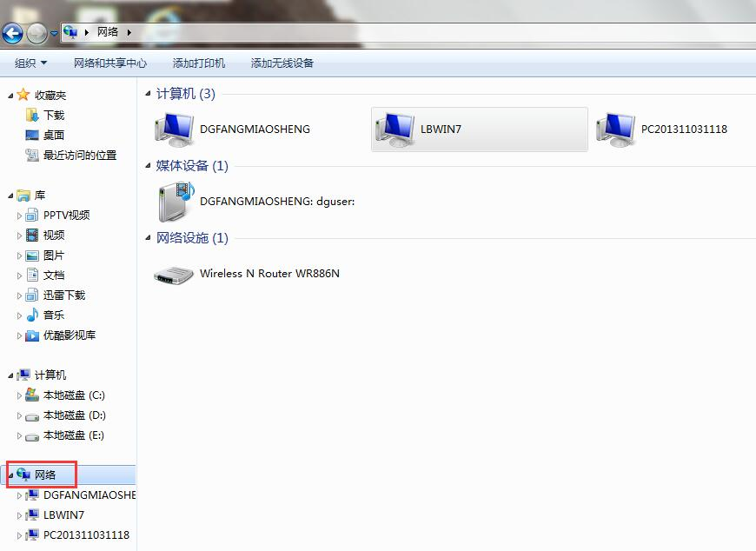The image size is (756, 551).
Task: Expand the arrow after 网络 breadcrumb
Action: coord(129,32)
